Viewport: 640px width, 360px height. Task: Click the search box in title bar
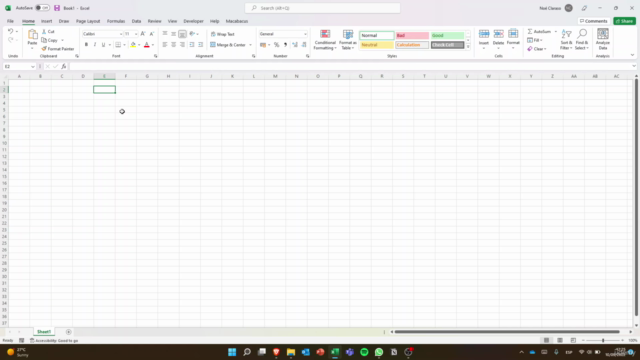[x=322, y=8]
